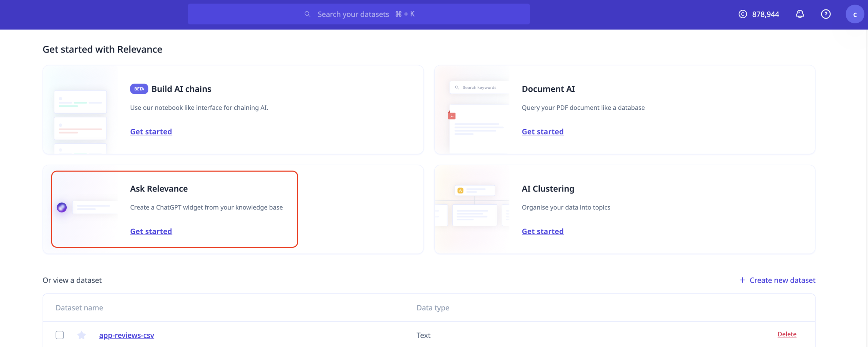The width and height of the screenshot is (868, 347).
Task: Get started with Ask Relevance
Action: tap(151, 231)
